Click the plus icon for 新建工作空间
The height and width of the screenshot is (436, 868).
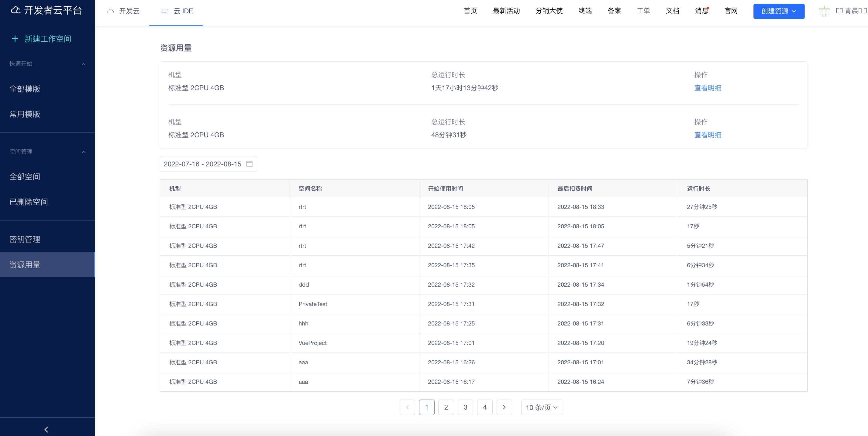pyautogui.click(x=15, y=39)
